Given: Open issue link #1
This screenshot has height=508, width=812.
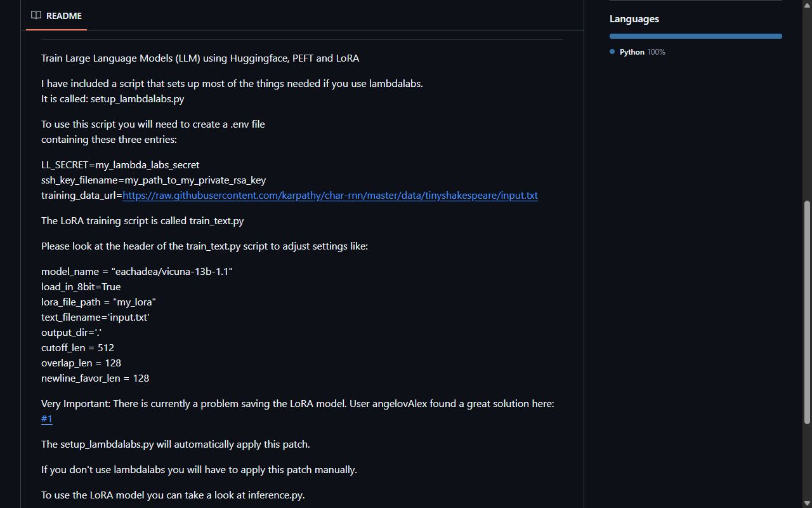Looking at the screenshot, I should (x=47, y=418).
